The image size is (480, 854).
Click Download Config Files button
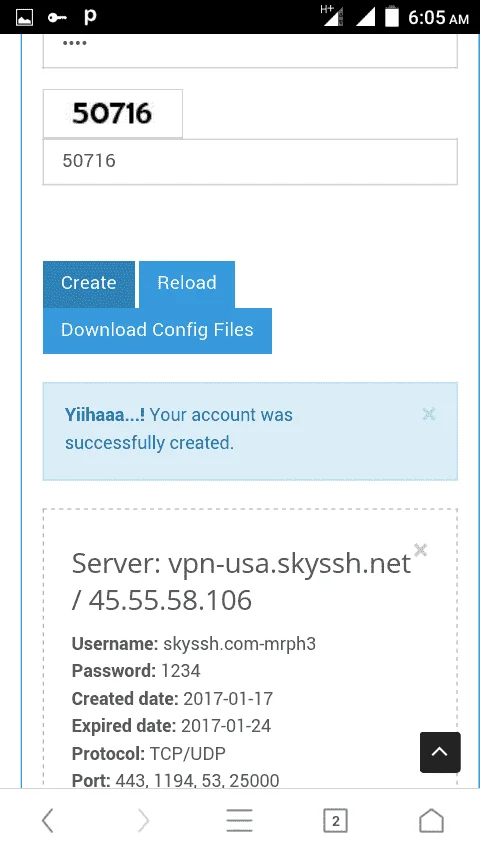click(x=157, y=331)
